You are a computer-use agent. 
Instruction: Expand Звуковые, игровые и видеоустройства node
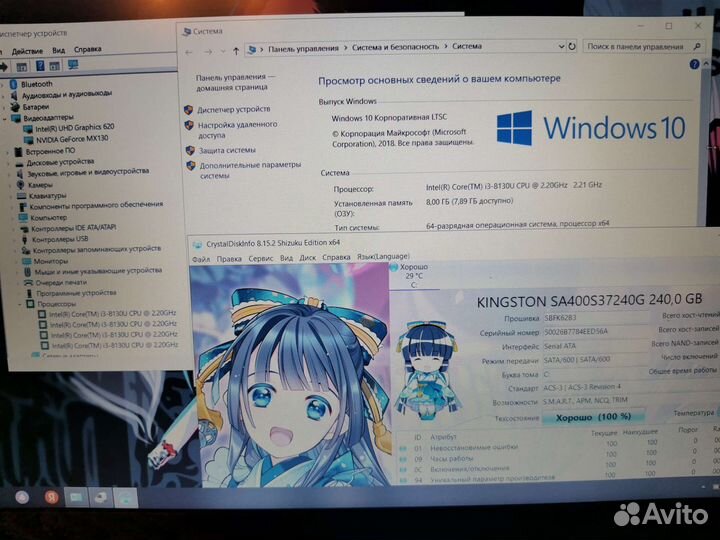(x=9, y=174)
